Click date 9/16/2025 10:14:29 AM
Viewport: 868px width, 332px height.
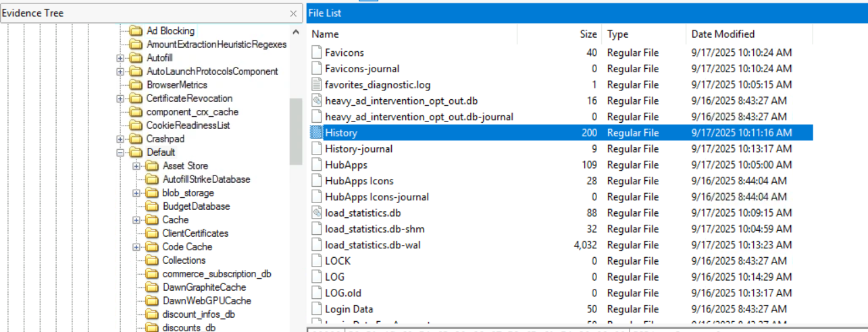742,277
